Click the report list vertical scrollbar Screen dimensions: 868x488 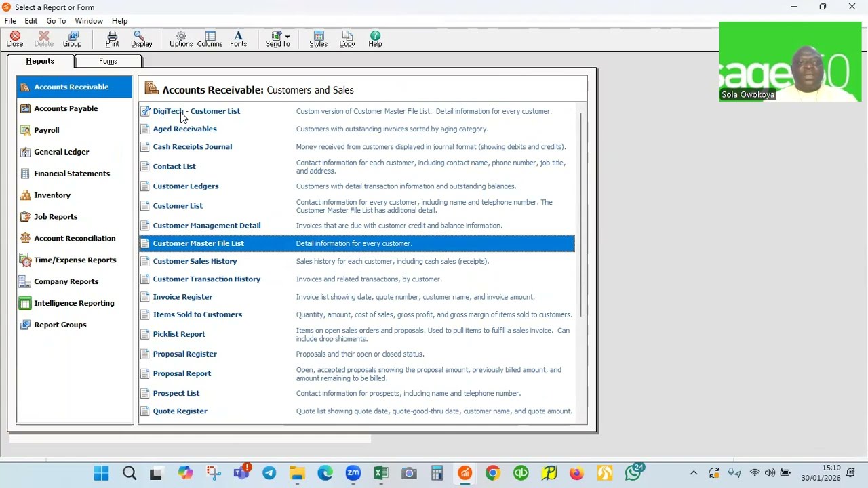[581, 216]
